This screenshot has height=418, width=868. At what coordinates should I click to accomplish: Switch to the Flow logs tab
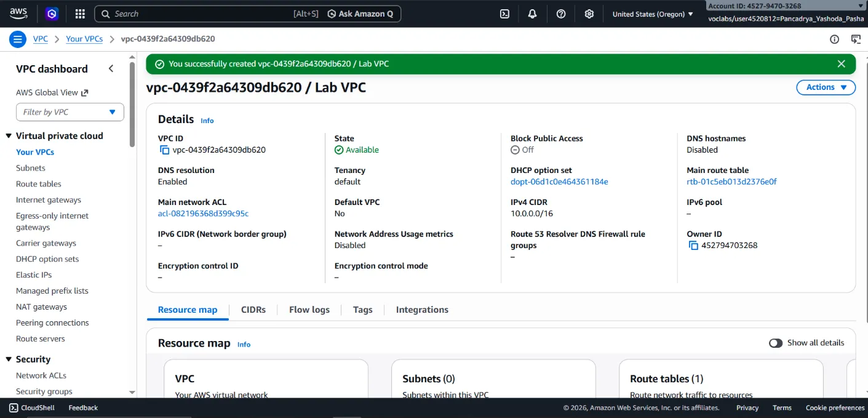coord(309,310)
